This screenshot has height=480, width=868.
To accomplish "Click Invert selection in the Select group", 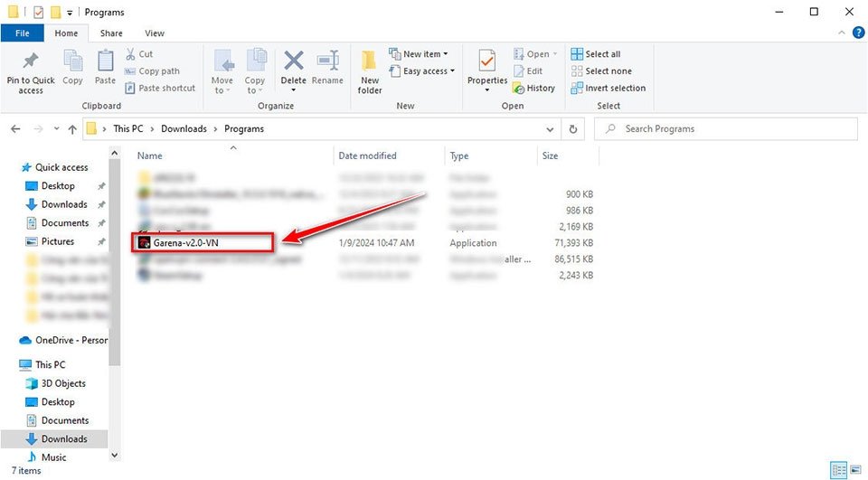I will [609, 88].
